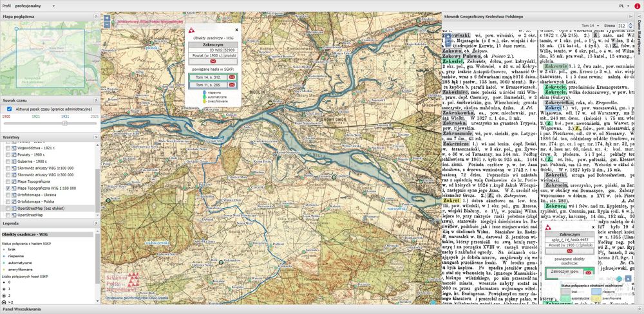Enable Skorowidz arkuszy WIG 1:100 000 layer
644x314 pixels.
click(x=8, y=169)
